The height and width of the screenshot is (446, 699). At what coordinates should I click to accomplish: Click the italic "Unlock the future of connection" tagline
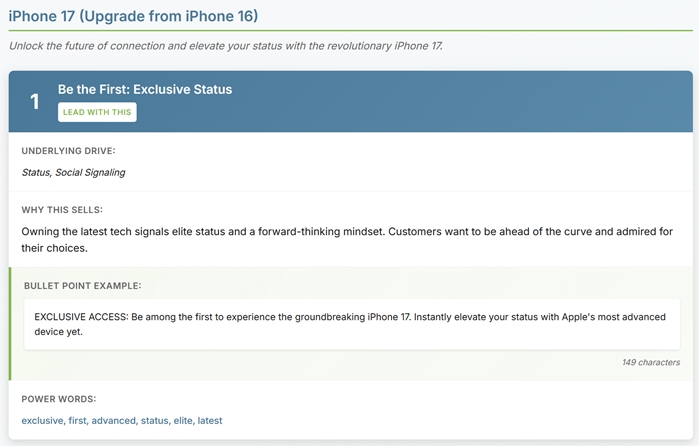[226, 46]
